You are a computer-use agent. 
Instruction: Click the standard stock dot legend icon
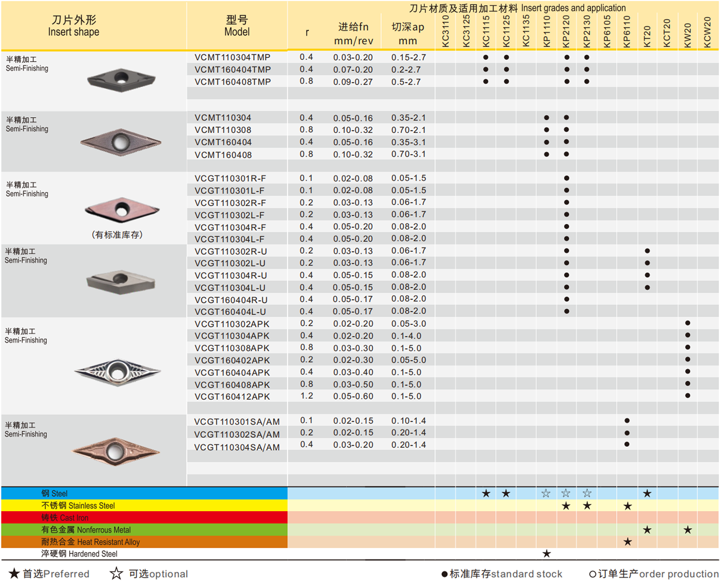coord(444,574)
